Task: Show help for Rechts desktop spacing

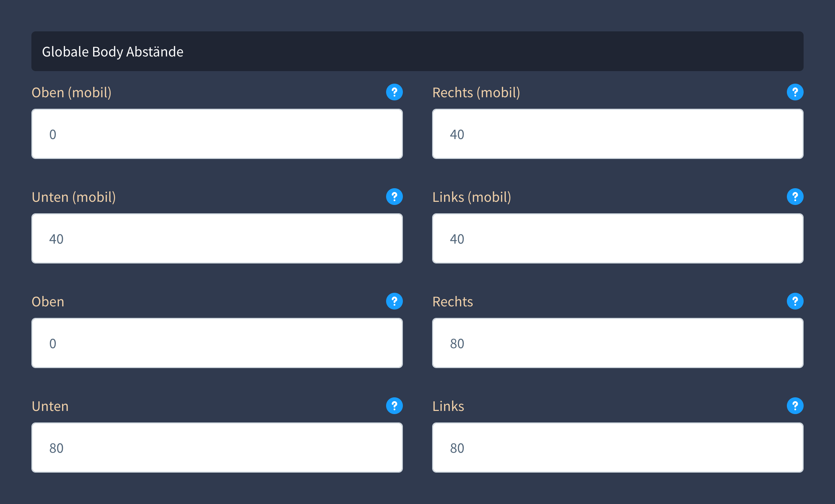Action: (795, 301)
